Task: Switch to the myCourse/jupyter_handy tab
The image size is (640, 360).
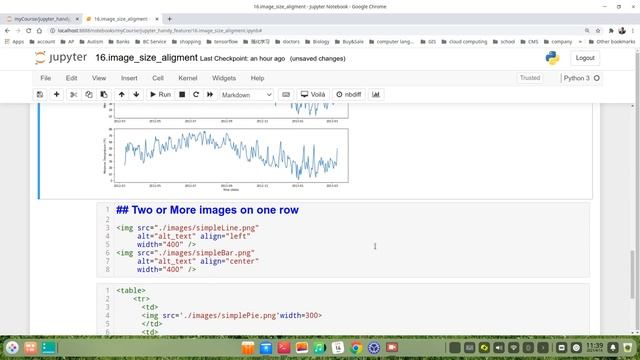Action: [41, 19]
